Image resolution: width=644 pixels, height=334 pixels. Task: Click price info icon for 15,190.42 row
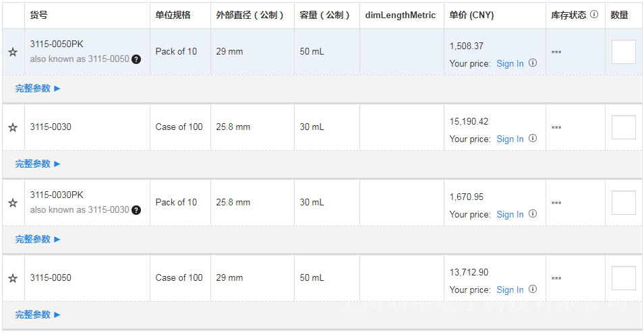click(x=533, y=139)
